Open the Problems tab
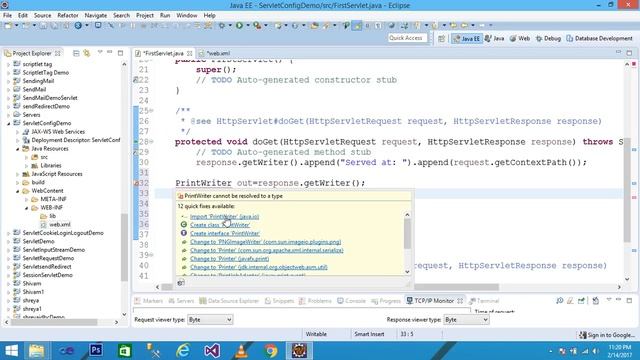 tap(315, 301)
